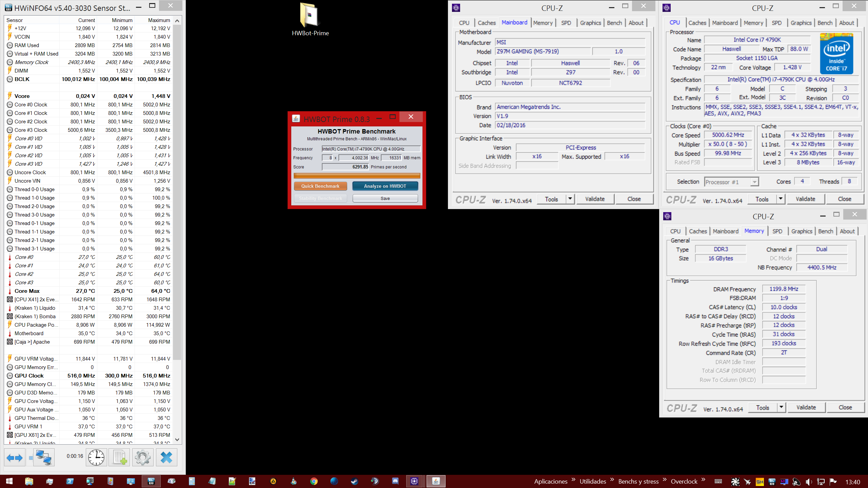The image size is (868, 488).
Task: Click Score value field 6291.85
Action: pyautogui.click(x=345, y=167)
